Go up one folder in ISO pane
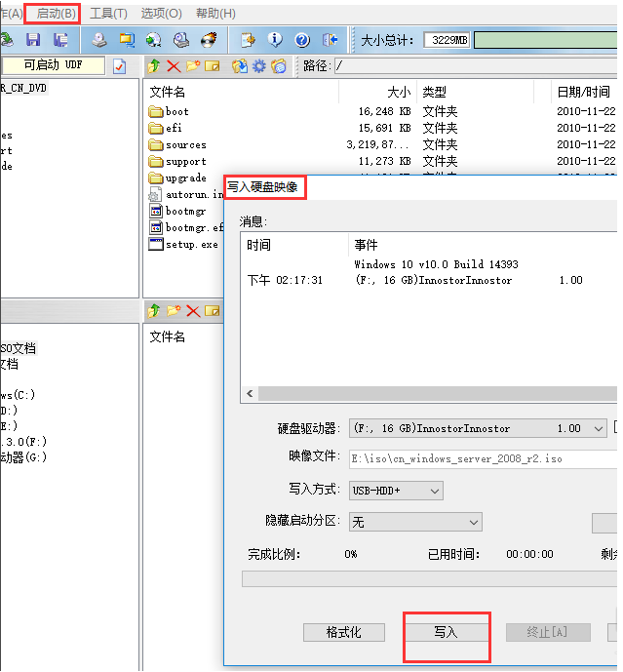The image size is (623, 672). point(154,66)
